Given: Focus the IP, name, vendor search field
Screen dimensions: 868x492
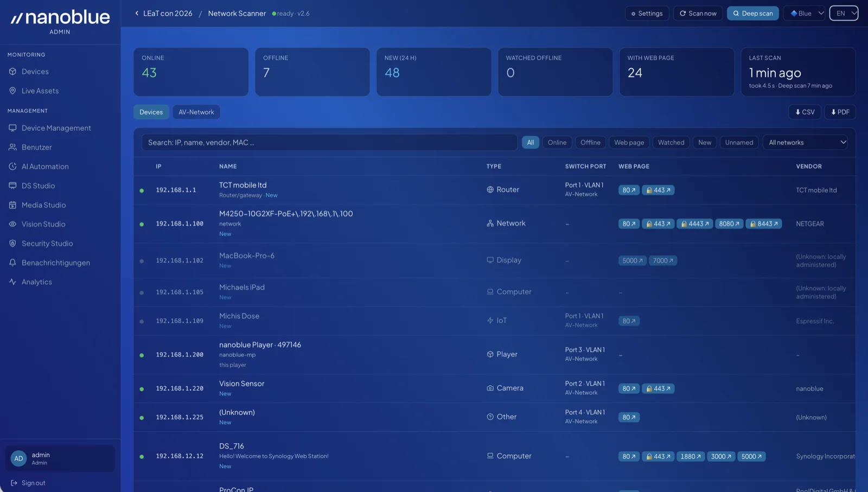Looking at the screenshot, I should tap(329, 143).
